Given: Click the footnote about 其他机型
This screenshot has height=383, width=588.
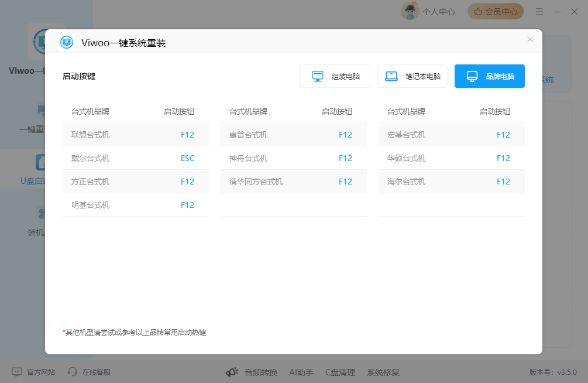Looking at the screenshot, I should pos(134,332).
